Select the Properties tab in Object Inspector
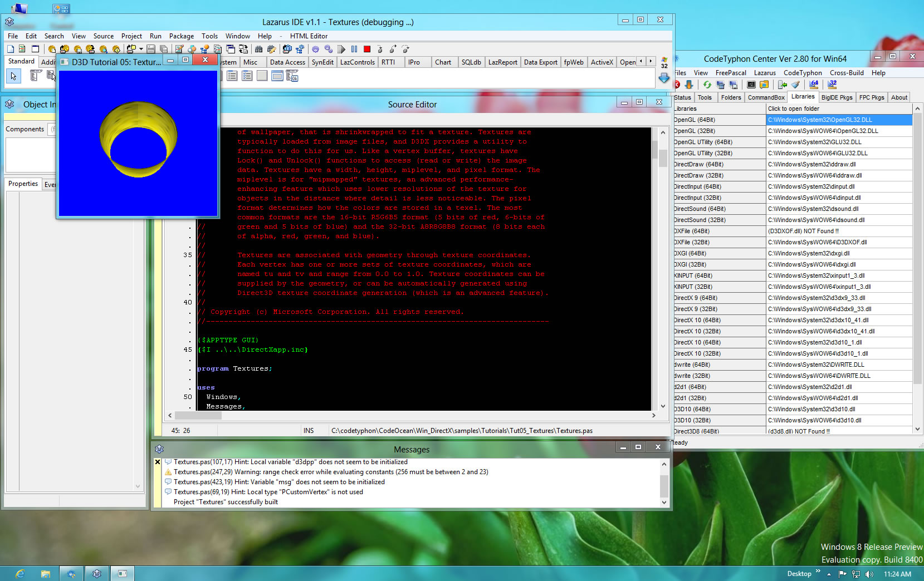This screenshot has height=581, width=924. [x=23, y=184]
